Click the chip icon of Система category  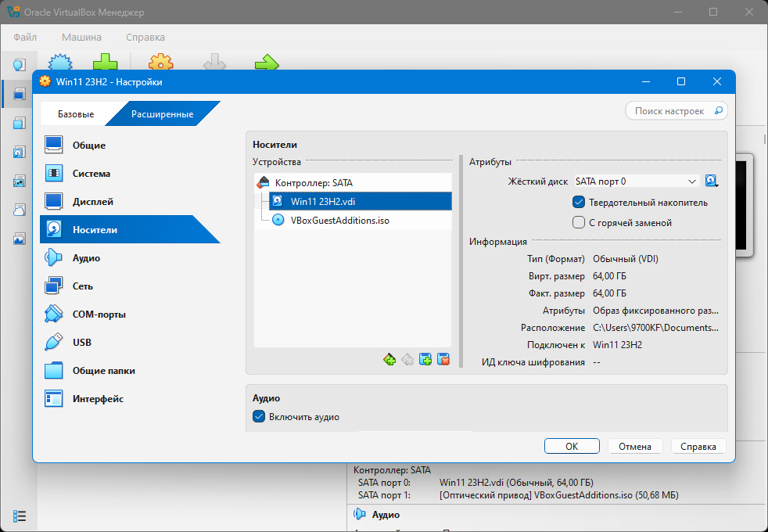pos(54,174)
